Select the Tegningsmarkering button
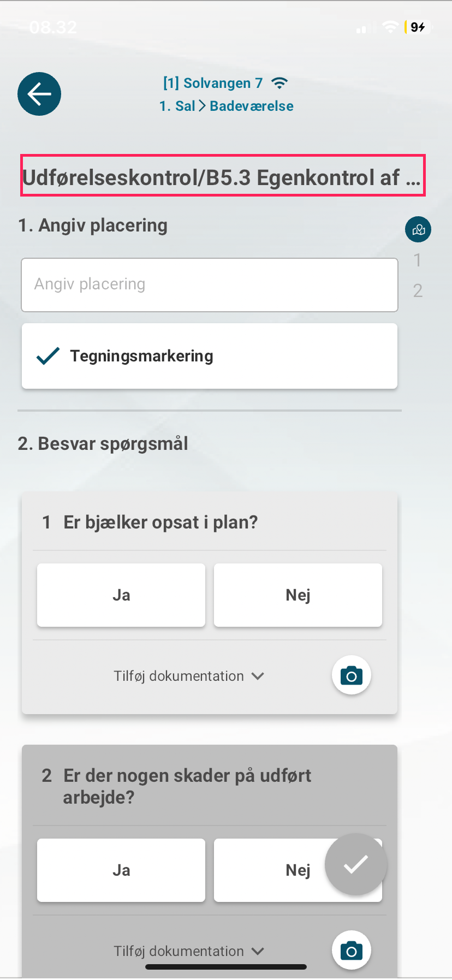Viewport: 452px width, 980px height. click(210, 356)
